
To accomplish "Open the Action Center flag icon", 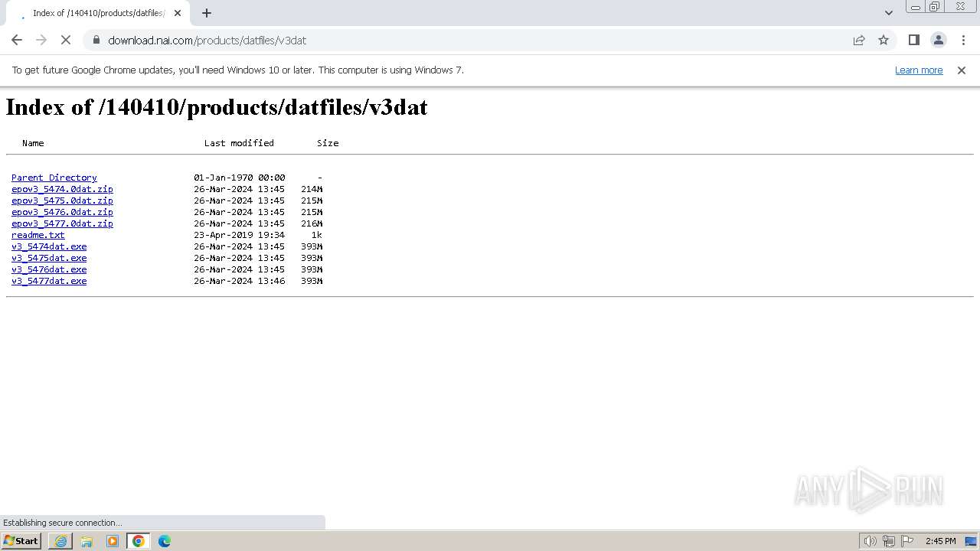I will click(x=907, y=541).
